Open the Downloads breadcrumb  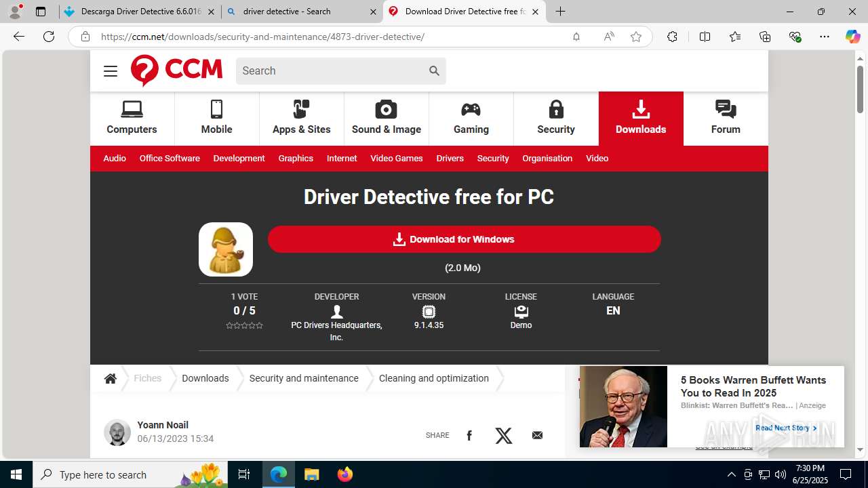point(205,378)
